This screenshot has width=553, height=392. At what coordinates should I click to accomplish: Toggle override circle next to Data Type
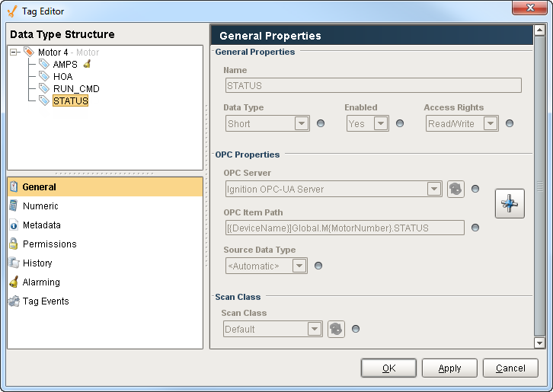point(321,123)
